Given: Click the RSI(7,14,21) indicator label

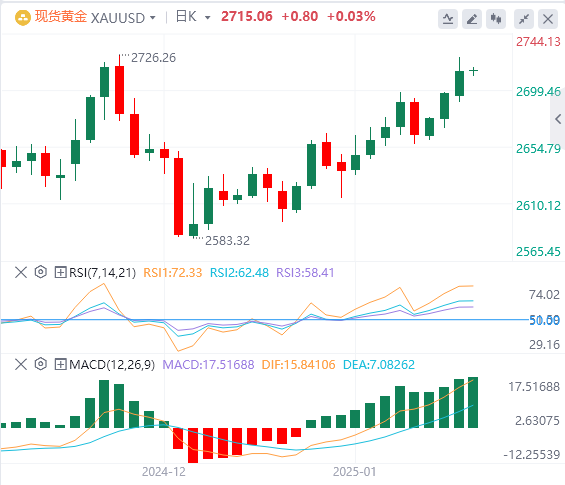Looking at the screenshot, I should [x=102, y=273].
